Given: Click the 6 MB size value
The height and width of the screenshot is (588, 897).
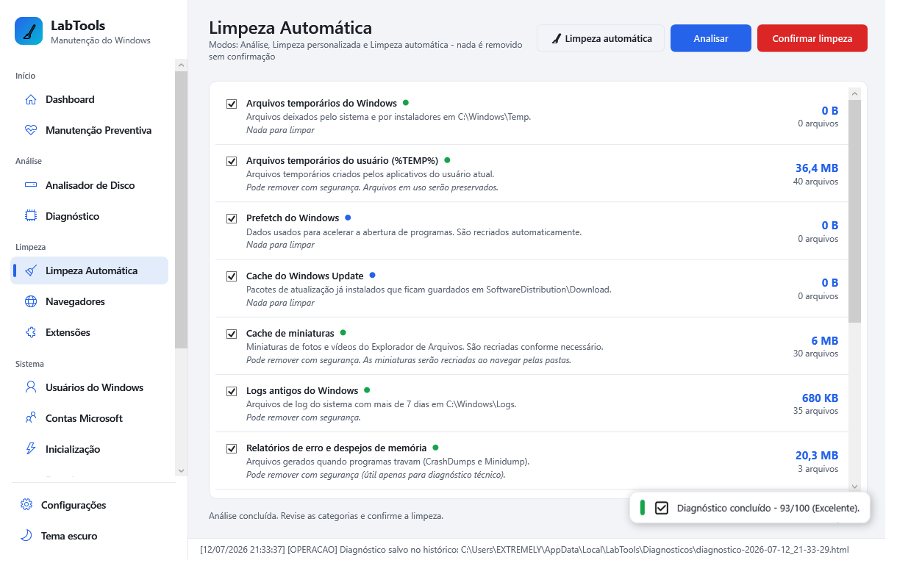Looking at the screenshot, I should point(825,341).
